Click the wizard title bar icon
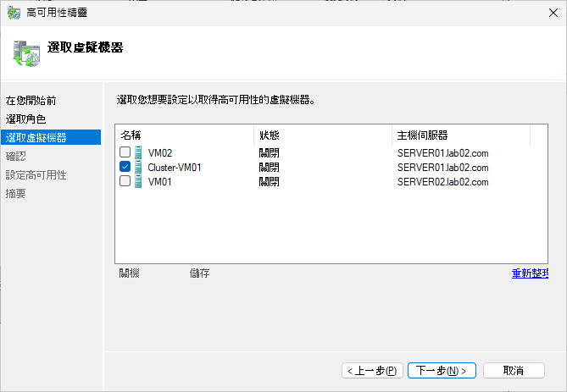Image resolution: width=567 pixels, height=392 pixels. pyautogui.click(x=14, y=12)
